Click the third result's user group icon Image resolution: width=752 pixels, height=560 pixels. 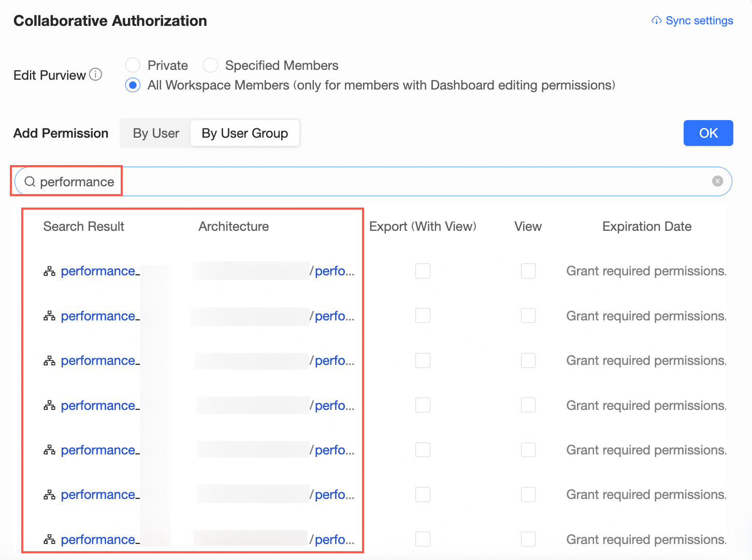click(x=49, y=361)
